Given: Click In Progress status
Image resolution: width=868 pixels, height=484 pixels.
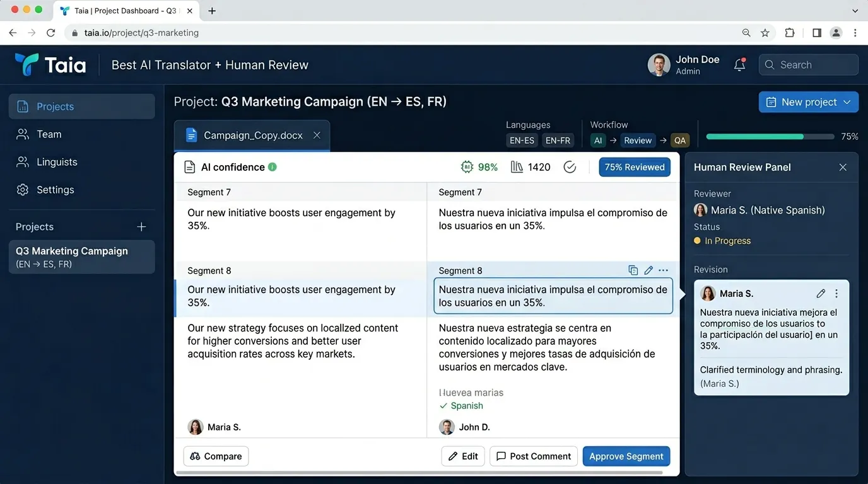Looking at the screenshot, I should pyautogui.click(x=722, y=241).
